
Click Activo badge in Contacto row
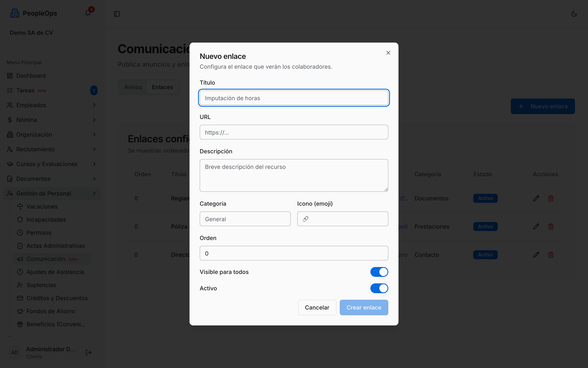(485, 255)
